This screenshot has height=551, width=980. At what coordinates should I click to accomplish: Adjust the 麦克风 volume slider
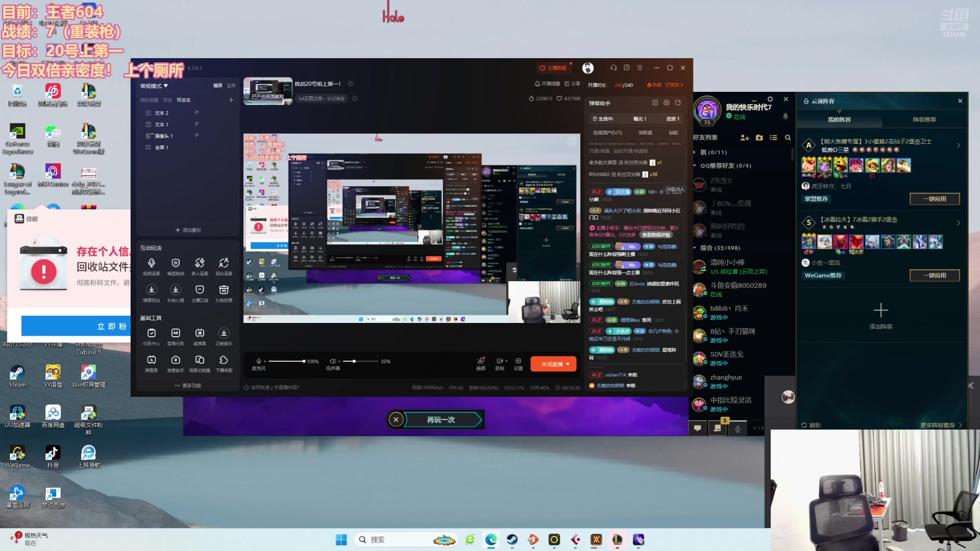pyautogui.click(x=287, y=361)
